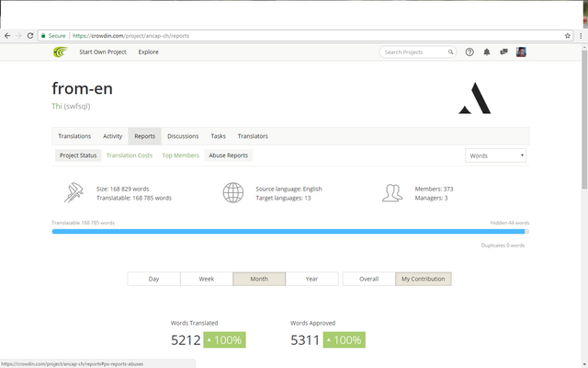
Task: Click the Members: 373 text
Action: (434, 189)
